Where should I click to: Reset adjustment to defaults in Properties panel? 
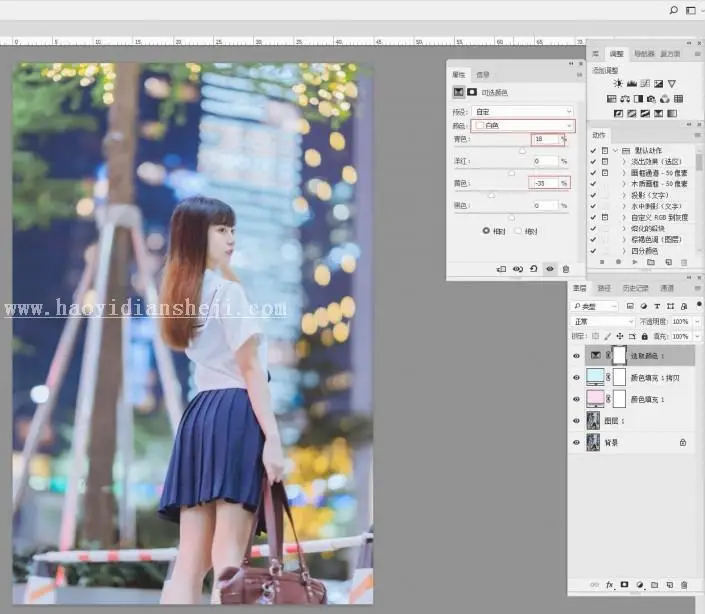[534, 269]
